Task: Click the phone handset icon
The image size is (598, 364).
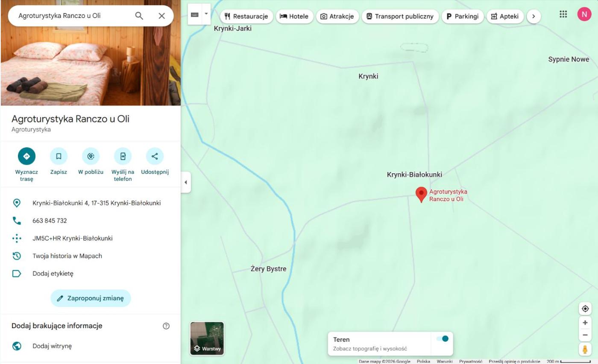Action: (x=17, y=221)
